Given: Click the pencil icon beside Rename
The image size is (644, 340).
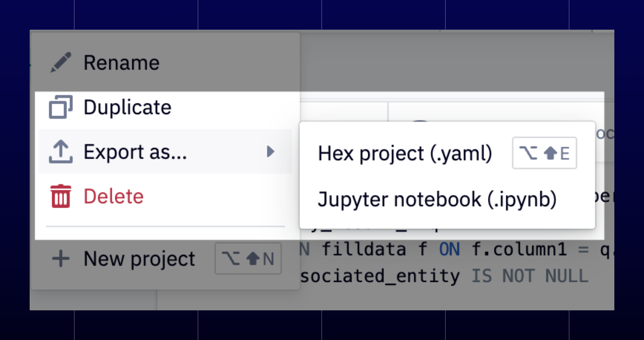Looking at the screenshot, I should (61, 63).
